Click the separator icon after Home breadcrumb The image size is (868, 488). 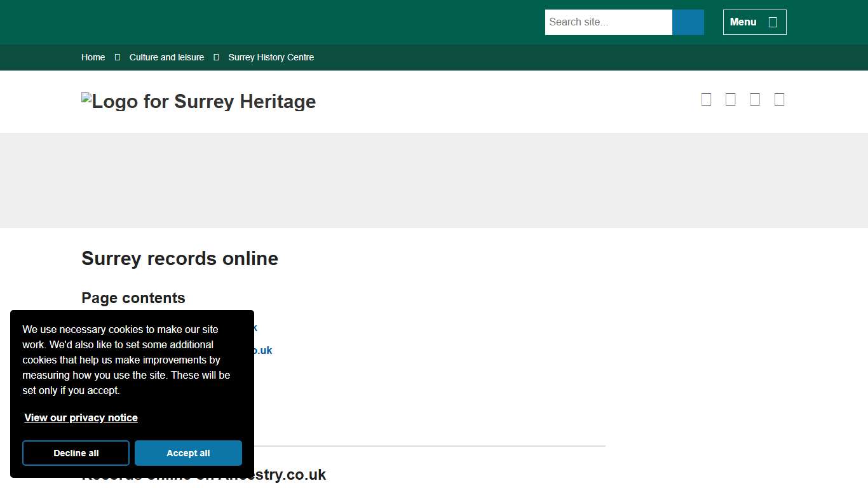[117, 57]
